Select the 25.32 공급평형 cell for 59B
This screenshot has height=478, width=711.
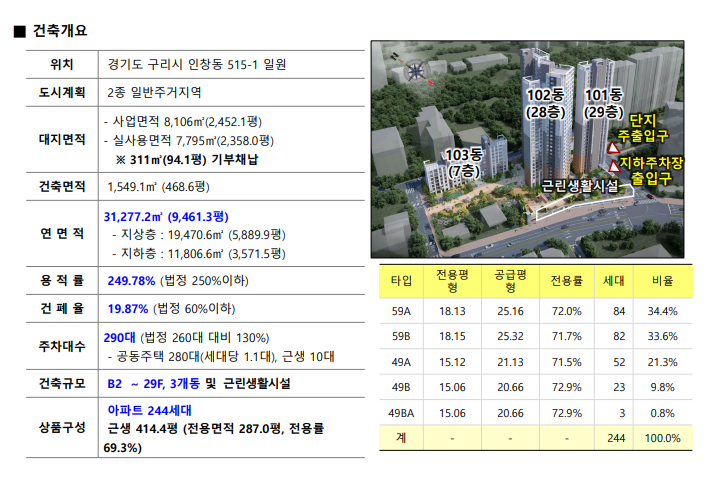(x=510, y=337)
